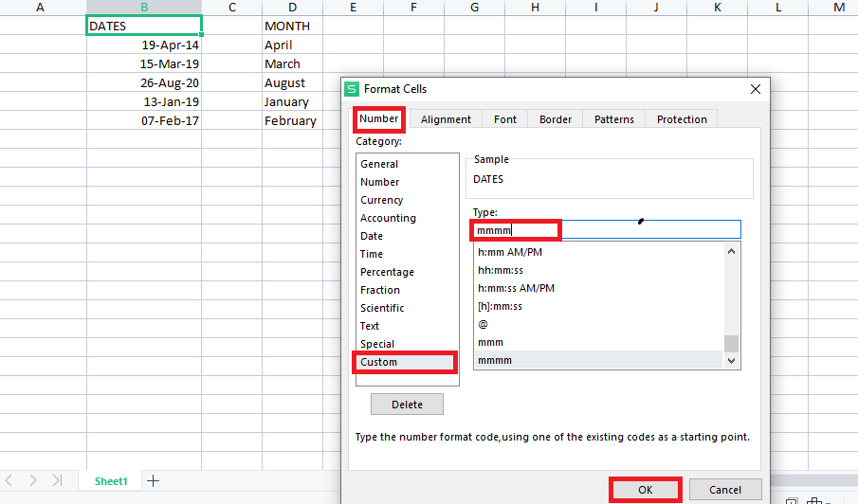Switch to the Alignment tab
The image size is (858, 504).
(x=446, y=119)
